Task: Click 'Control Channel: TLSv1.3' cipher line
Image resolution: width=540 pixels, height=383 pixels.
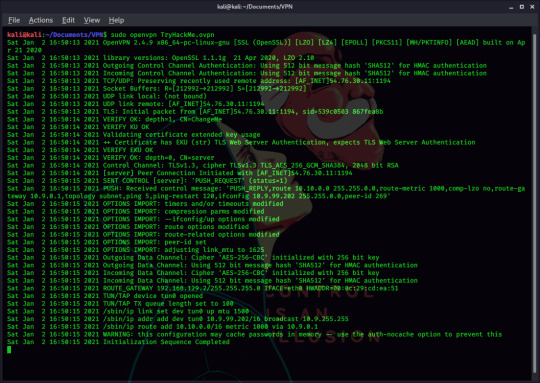Action: click(x=203, y=165)
